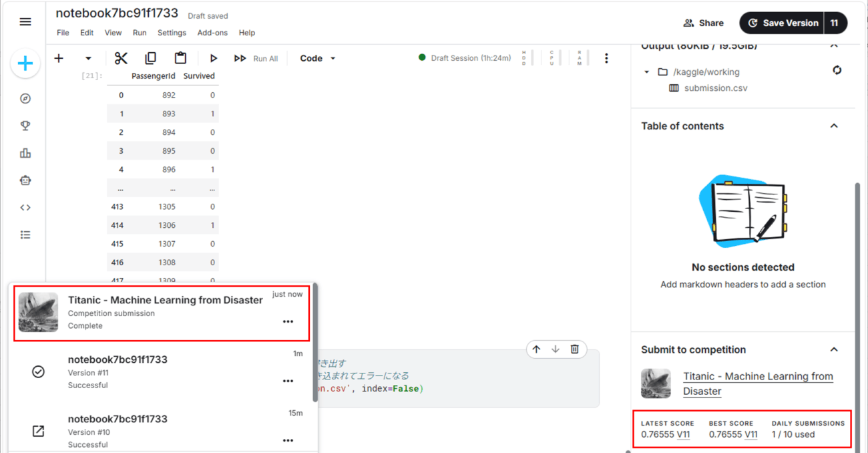Image resolution: width=868 pixels, height=453 pixels.
Task: Run the current cell with play icon
Action: (214, 58)
